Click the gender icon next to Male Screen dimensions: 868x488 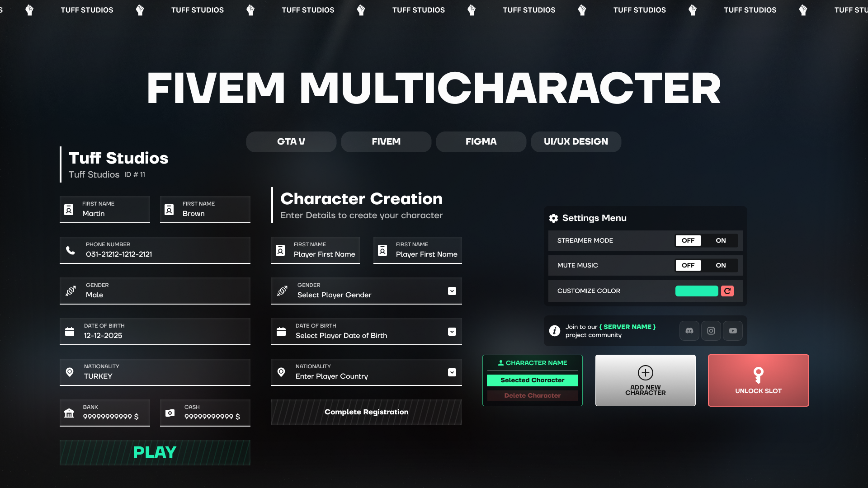(71, 291)
